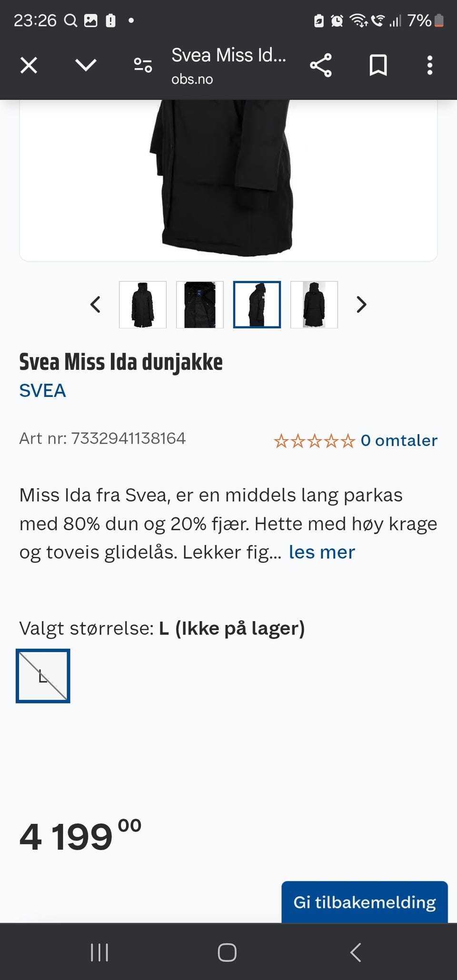The height and width of the screenshot is (980, 457).
Task: Select fourth jacket back thumbnail
Action: coord(314,305)
